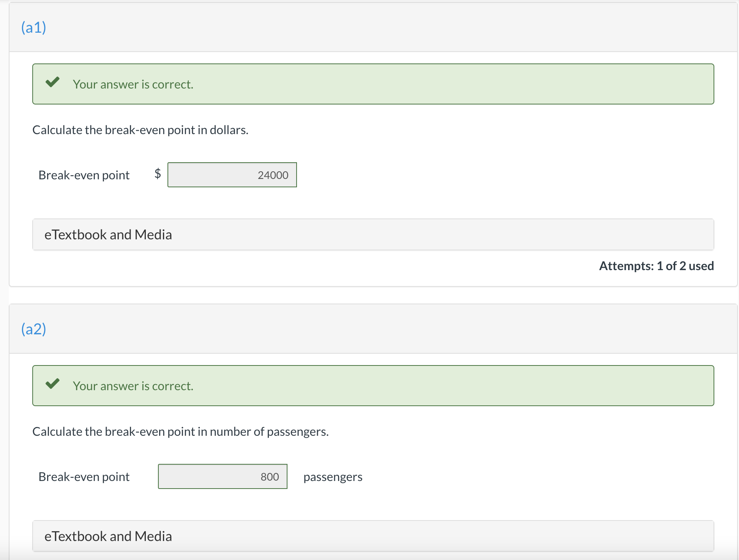
Task: Click 'Break-even point' label beside dollar field
Action: click(x=84, y=175)
